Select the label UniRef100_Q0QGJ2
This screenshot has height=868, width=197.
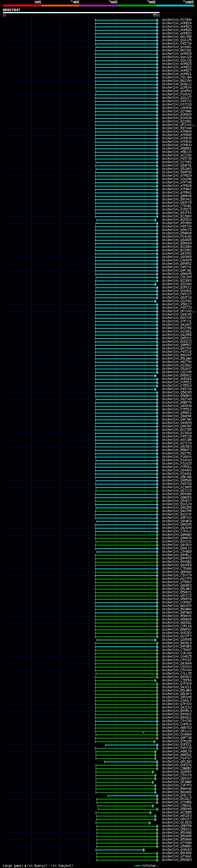(x=177, y=84)
